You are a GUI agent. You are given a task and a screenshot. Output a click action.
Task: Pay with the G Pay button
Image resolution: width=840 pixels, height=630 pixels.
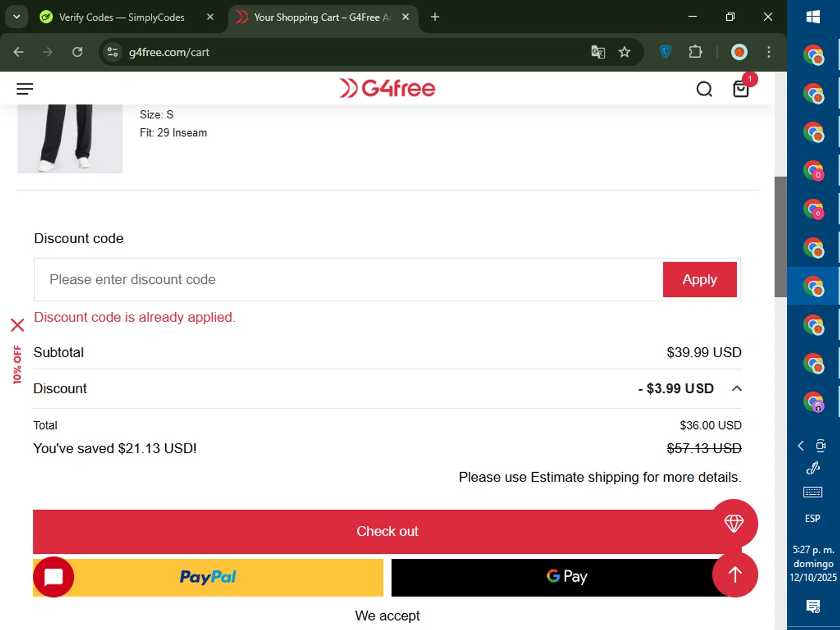[x=567, y=577]
